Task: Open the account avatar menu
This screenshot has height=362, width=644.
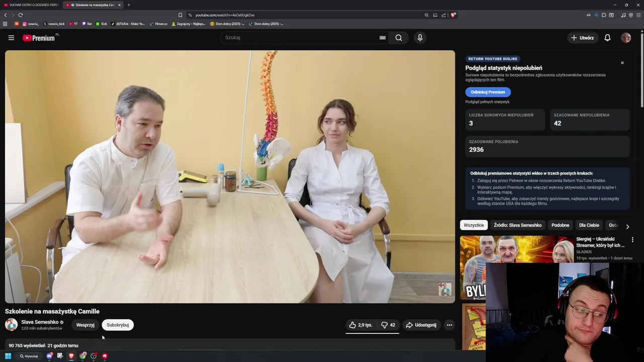Action: [x=626, y=38]
